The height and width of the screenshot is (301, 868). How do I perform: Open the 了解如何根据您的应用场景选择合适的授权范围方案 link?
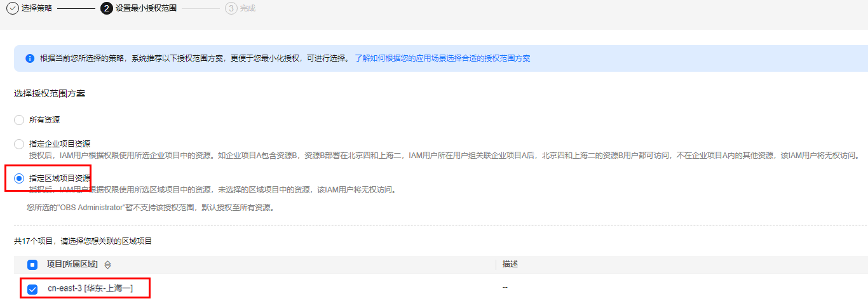point(442,58)
